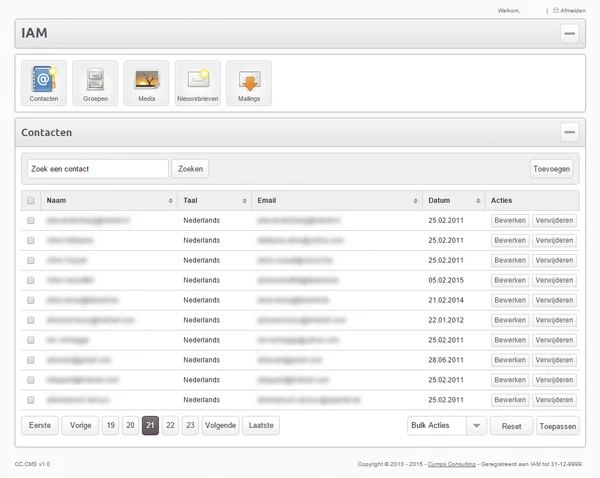Screen dimensions: 600x478
Task: Log out via the Afmelden link
Action: click(x=573, y=11)
